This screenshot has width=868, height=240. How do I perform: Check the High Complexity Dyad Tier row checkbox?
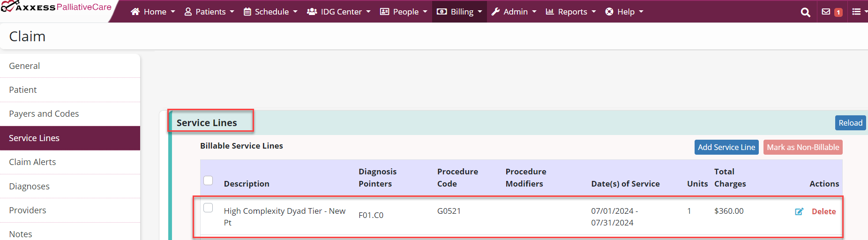click(208, 208)
